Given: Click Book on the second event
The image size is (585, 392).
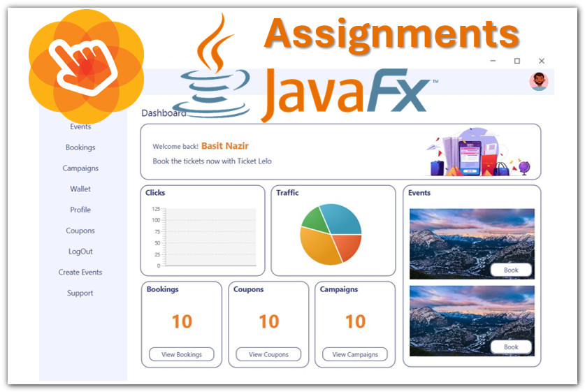Looking at the screenshot, I should [x=511, y=347].
